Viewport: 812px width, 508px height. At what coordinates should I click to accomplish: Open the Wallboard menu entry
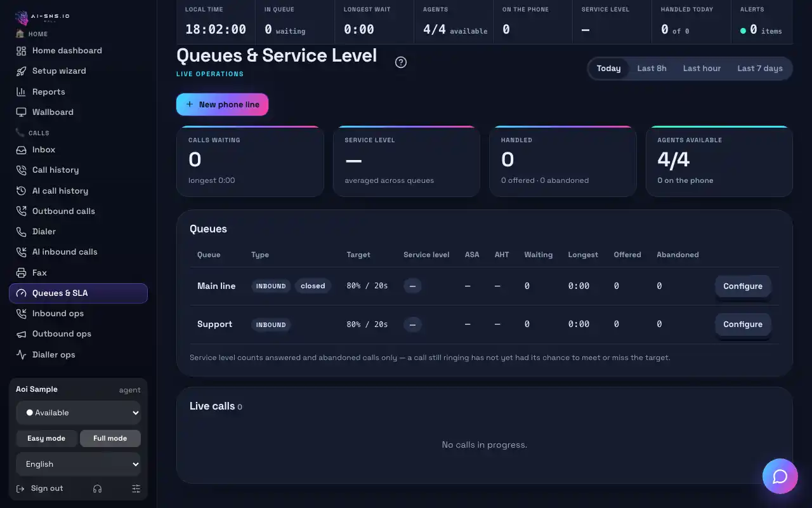[79, 112]
